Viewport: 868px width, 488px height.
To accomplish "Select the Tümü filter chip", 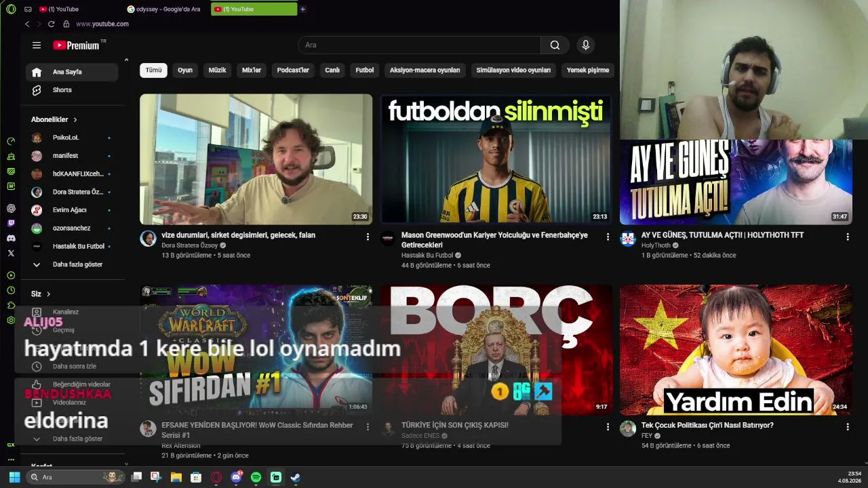I will coord(154,70).
